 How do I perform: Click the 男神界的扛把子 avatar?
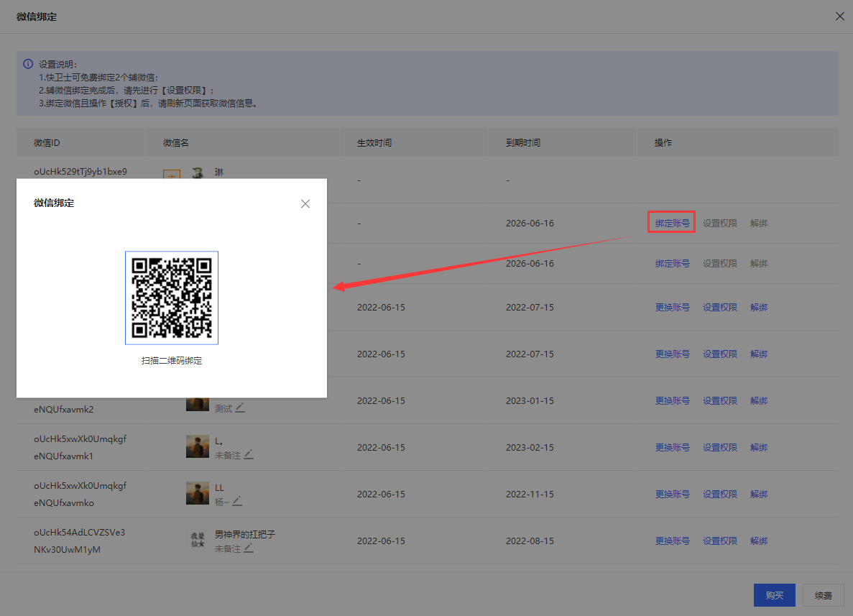coord(198,541)
